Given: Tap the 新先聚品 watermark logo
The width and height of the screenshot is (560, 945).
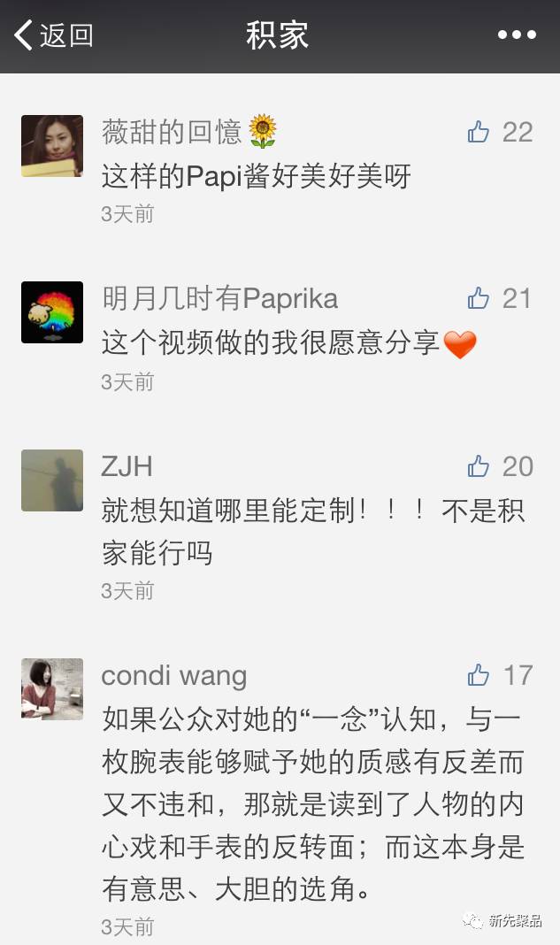Looking at the screenshot, I should click(502, 920).
